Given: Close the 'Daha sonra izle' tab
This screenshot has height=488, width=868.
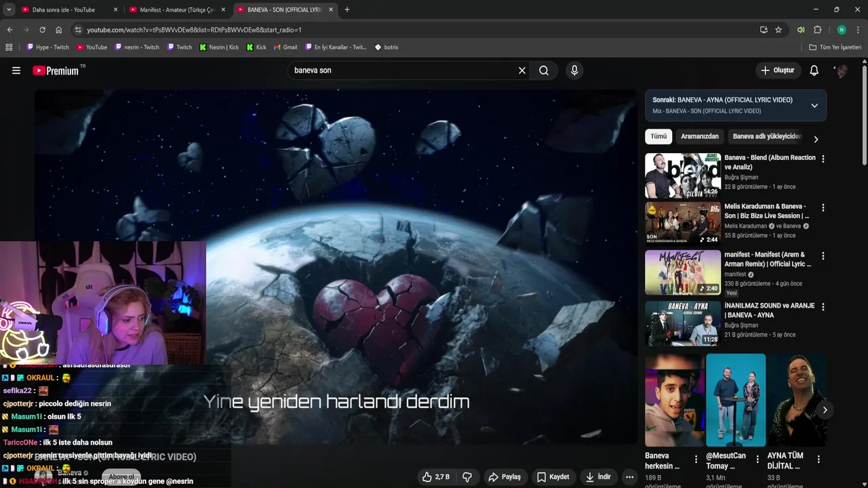Looking at the screenshot, I should point(115,10).
